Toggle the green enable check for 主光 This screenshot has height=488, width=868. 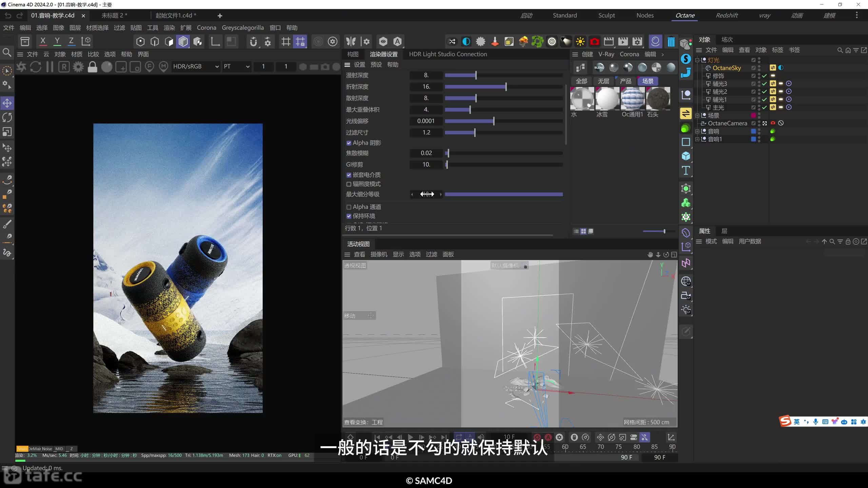764,107
